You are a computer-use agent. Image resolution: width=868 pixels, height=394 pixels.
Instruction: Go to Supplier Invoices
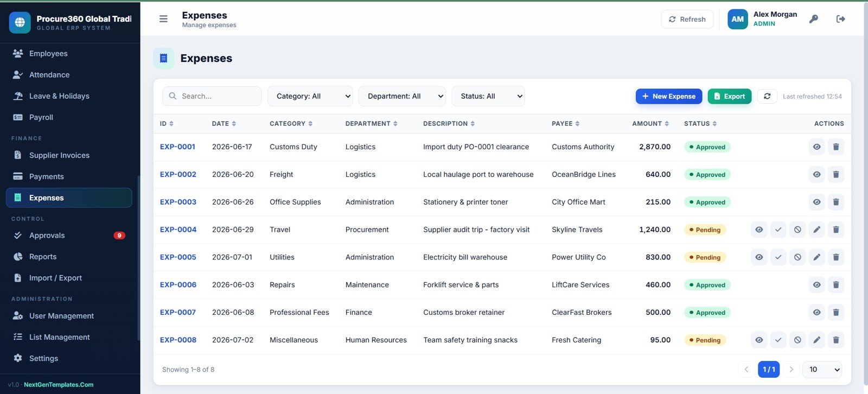(69, 155)
